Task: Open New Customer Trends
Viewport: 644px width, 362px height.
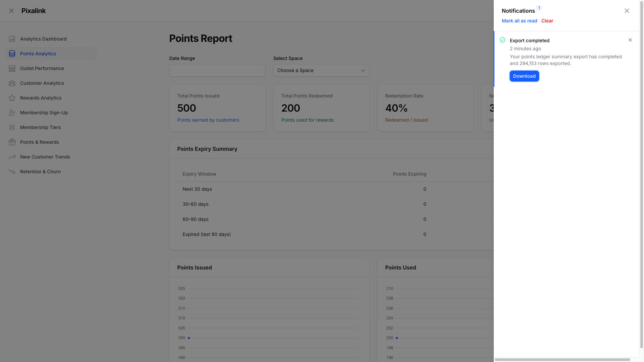Action: (51, 157)
